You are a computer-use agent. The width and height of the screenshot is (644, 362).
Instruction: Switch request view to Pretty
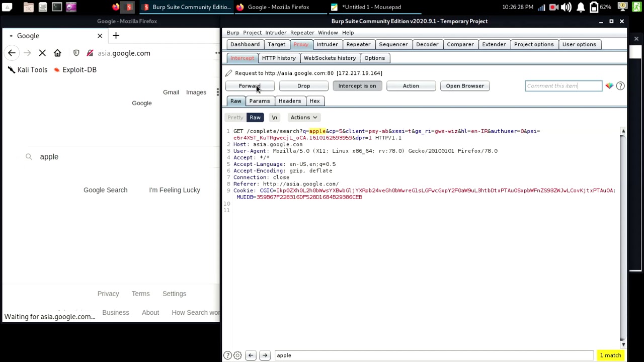tap(235, 117)
